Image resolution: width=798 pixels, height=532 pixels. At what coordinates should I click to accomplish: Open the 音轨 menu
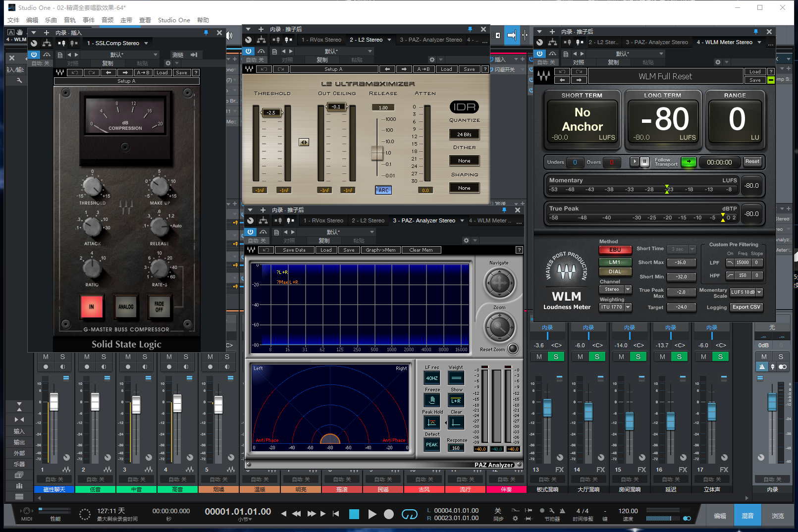coord(70,20)
